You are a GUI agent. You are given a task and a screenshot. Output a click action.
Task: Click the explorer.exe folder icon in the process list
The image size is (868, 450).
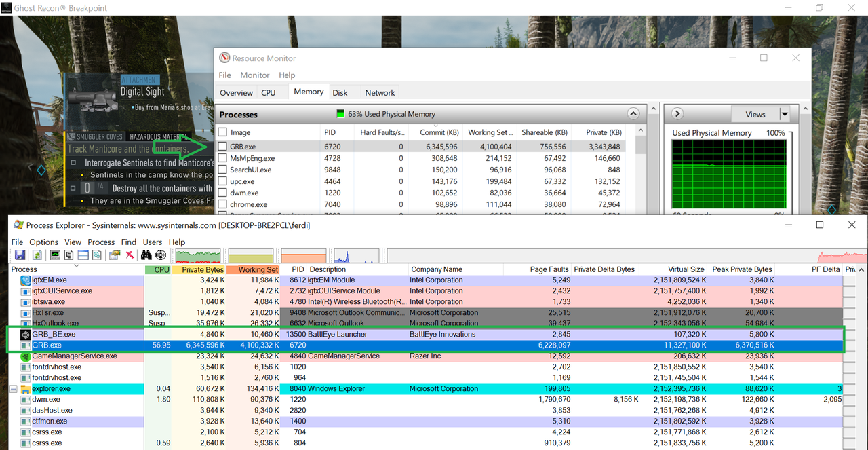click(x=26, y=389)
